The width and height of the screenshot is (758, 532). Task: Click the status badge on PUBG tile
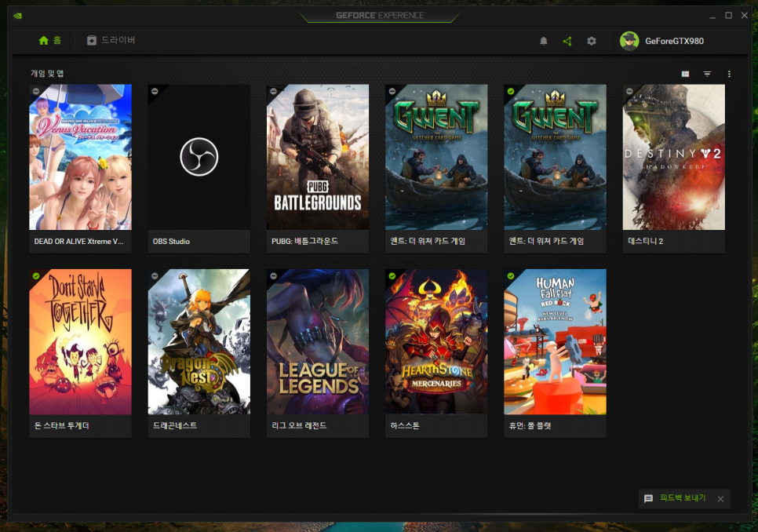[x=274, y=91]
